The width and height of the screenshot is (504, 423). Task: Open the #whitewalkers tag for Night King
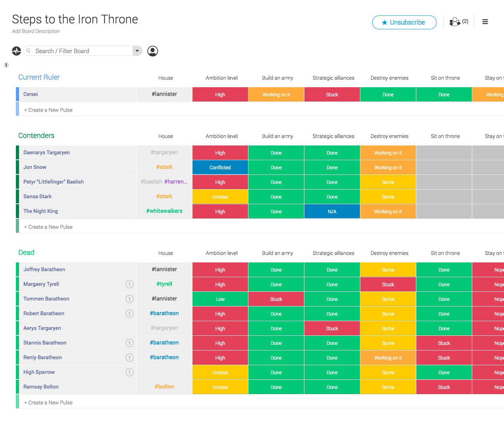point(164,211)
